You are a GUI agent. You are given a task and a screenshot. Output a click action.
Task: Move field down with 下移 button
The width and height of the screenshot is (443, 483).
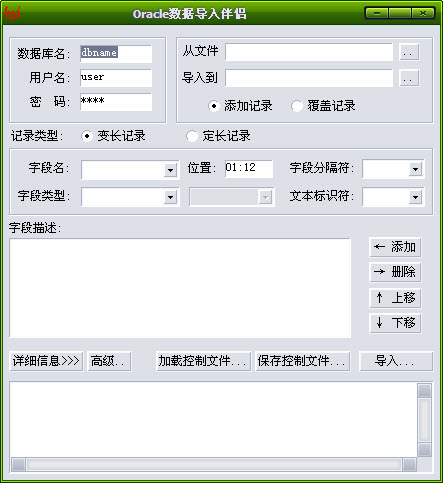(x=395, y=323)
